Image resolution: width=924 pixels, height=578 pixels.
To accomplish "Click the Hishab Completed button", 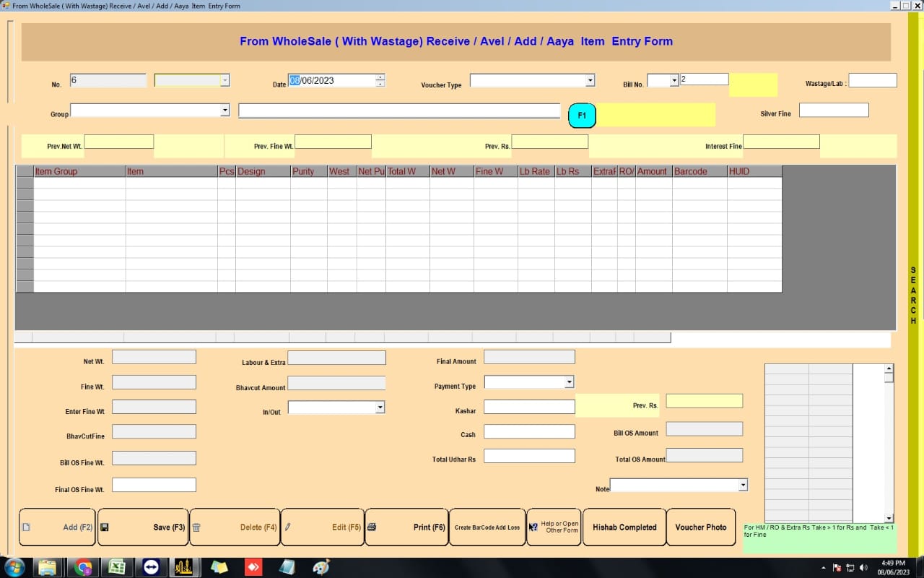I will coord(624,527).
